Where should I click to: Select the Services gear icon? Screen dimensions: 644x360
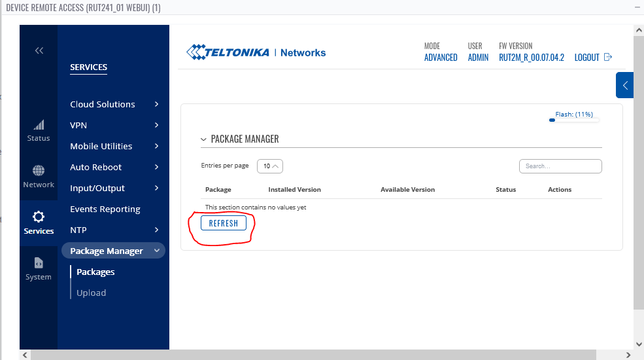[x=39, y=217]
